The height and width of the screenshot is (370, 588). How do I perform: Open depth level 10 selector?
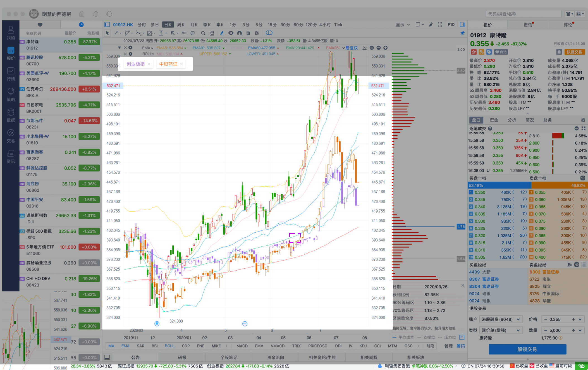click(583, 178)
